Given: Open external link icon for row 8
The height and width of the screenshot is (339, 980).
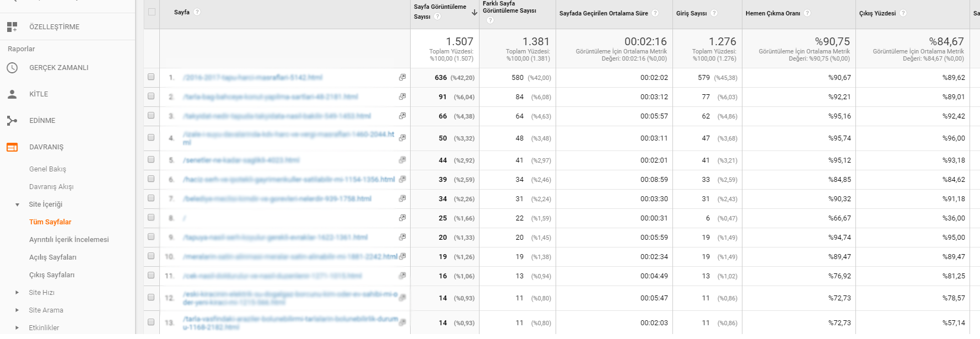Looking at the screenshot, I should click(x=402, y=218).
